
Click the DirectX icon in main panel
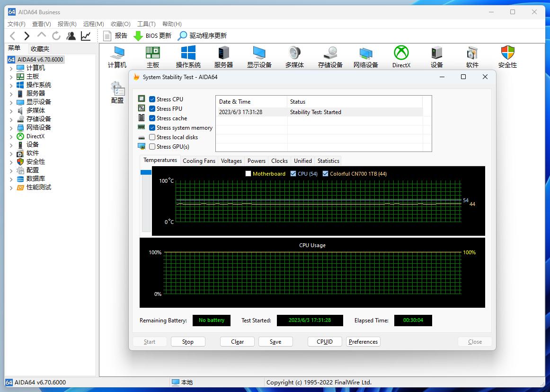(x=401, y=53)
